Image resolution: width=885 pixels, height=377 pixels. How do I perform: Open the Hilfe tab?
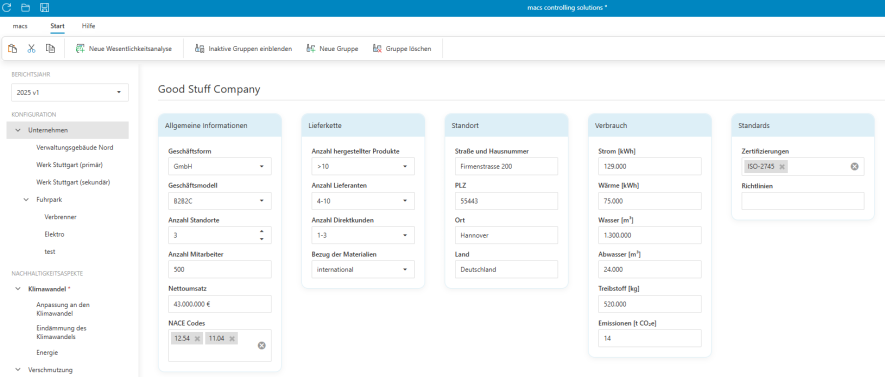pos(88,26)
